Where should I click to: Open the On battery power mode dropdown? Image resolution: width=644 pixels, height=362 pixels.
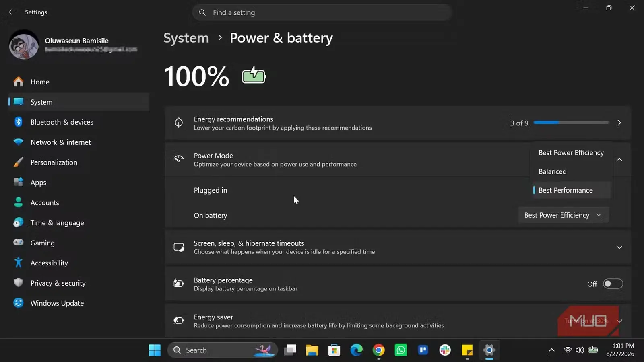pyautogui.click(x=563, y=215)
